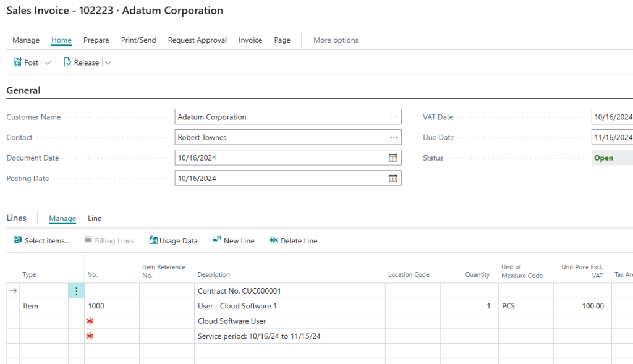Open Usage Data in Lines toolbar

[173, 240]
